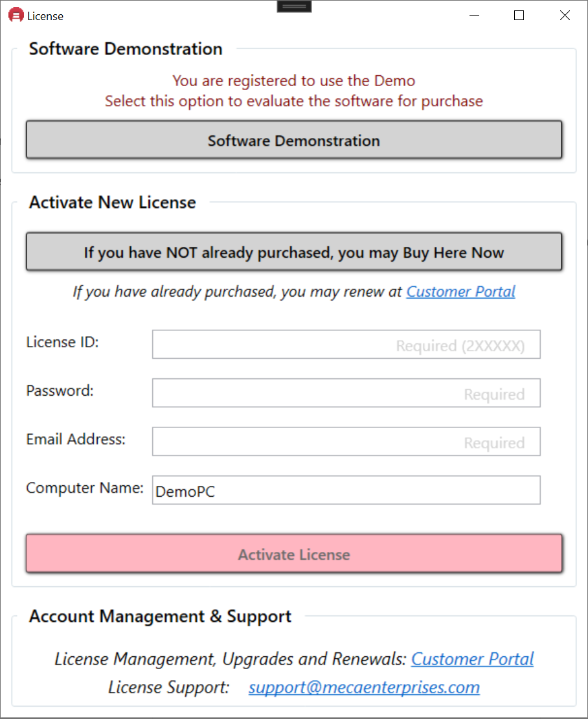Click the 'Software Demonstration' group heading
The width and height of the screenshot is (588, 719).
tap(126, 49)
